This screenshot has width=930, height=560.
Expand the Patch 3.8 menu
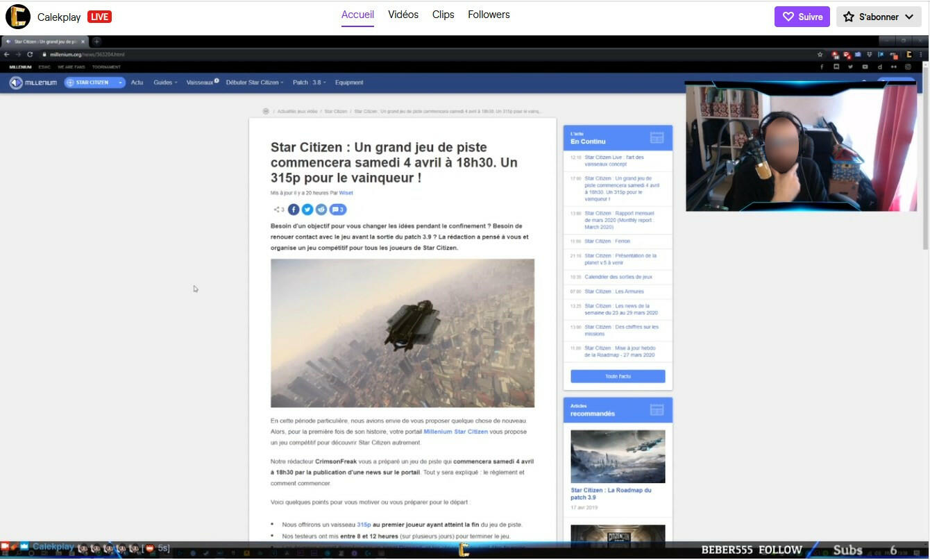point(309,83)
